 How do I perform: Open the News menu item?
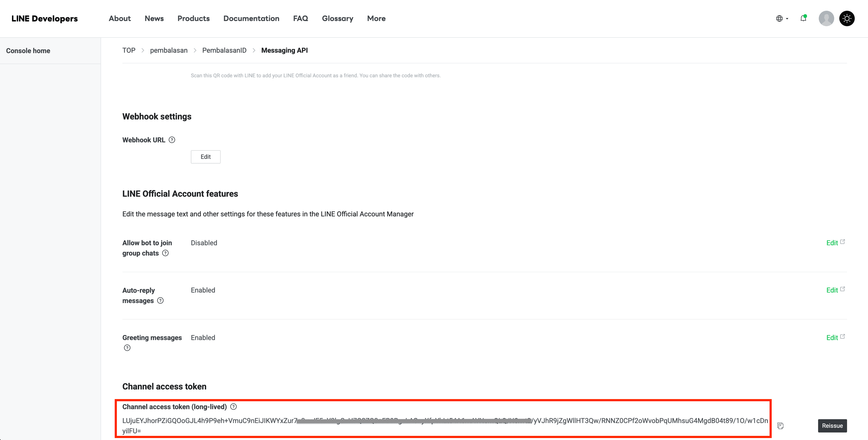point(154,19)
